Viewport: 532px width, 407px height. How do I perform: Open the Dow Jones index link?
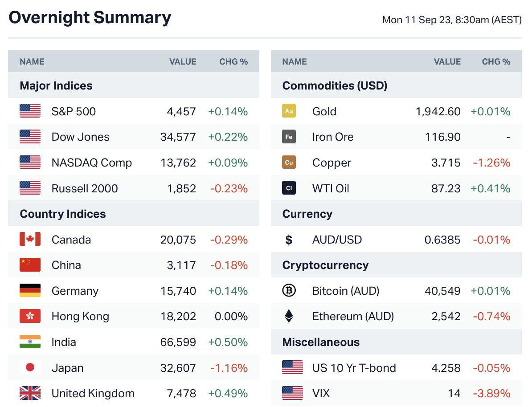pyautogui.click(x=80, y=137)
